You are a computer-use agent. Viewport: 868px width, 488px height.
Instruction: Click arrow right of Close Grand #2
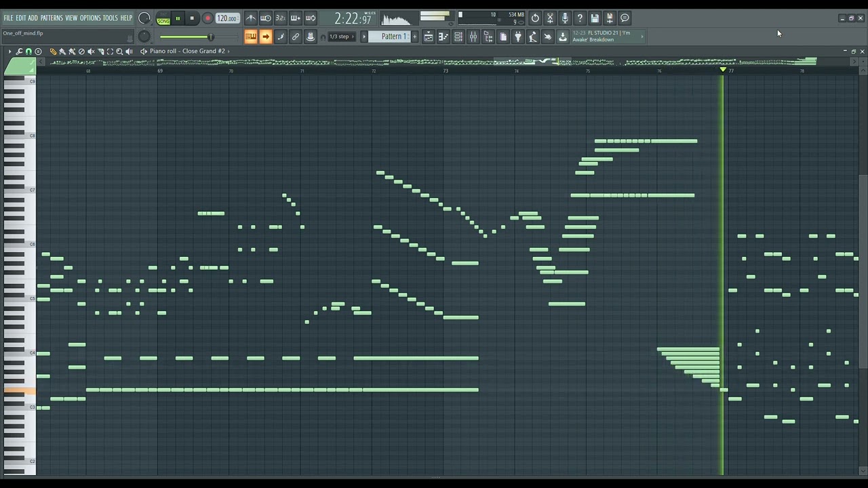coord(229,51)
